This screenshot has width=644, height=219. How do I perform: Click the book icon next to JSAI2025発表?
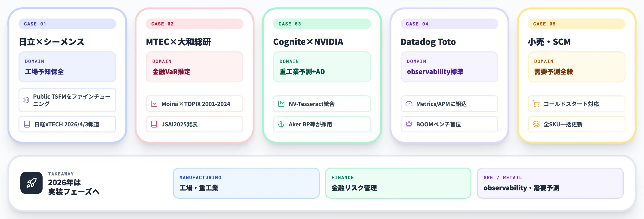pyautogui.click(x=154, y=124)
